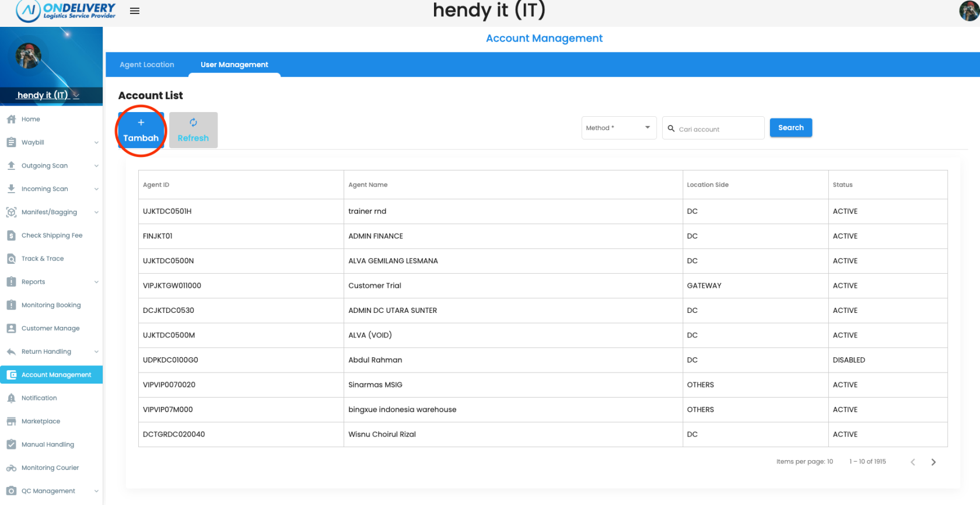Open the Method dropdown

[618, 128]
